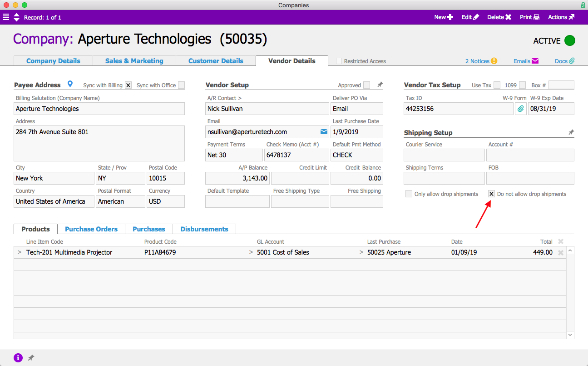Tick the vendor Approved checkbox
588x366 pixels.
pos(366,85)
